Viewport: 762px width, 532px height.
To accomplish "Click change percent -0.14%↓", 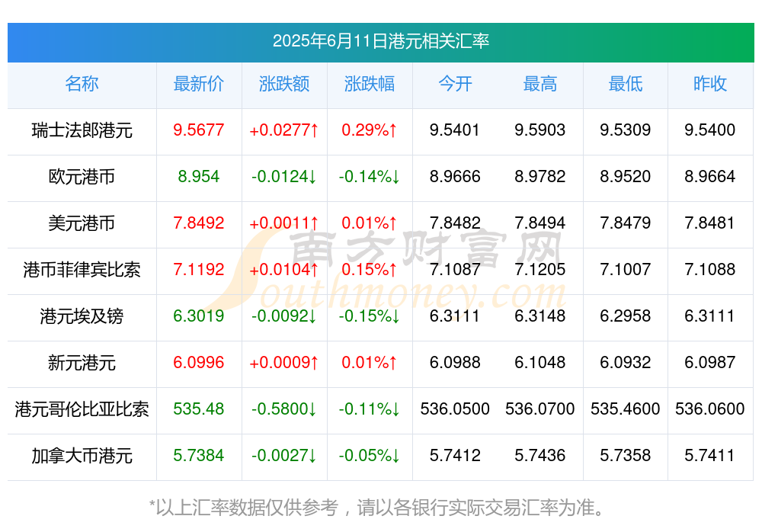I will pyautogui.click(x=370, y=176).
